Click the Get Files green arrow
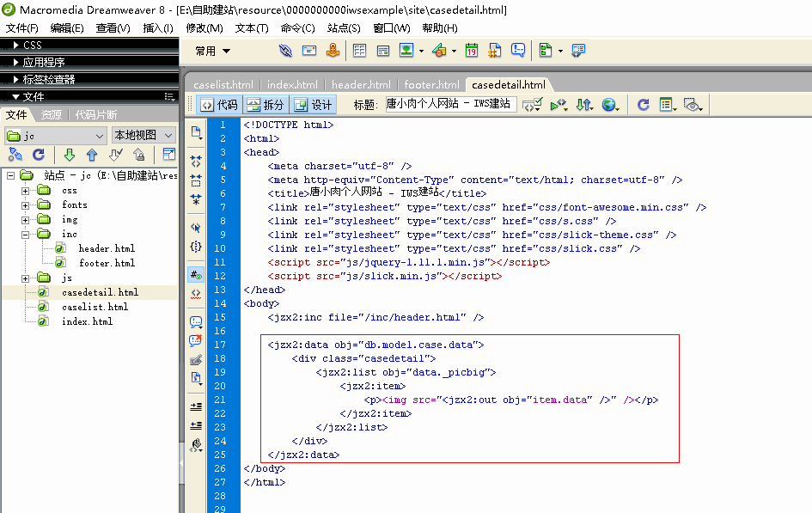812x513 pixels. [x=70, y=155]
